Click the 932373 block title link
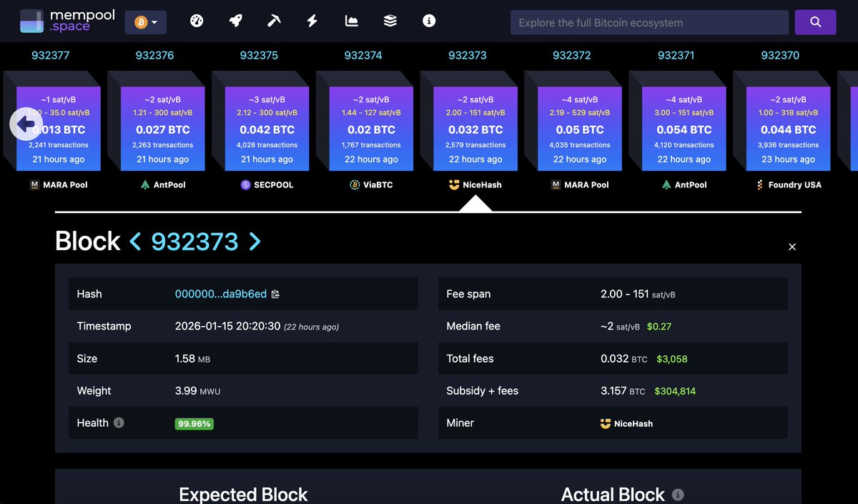Screen dimensions: 858x504 (194, 242)
